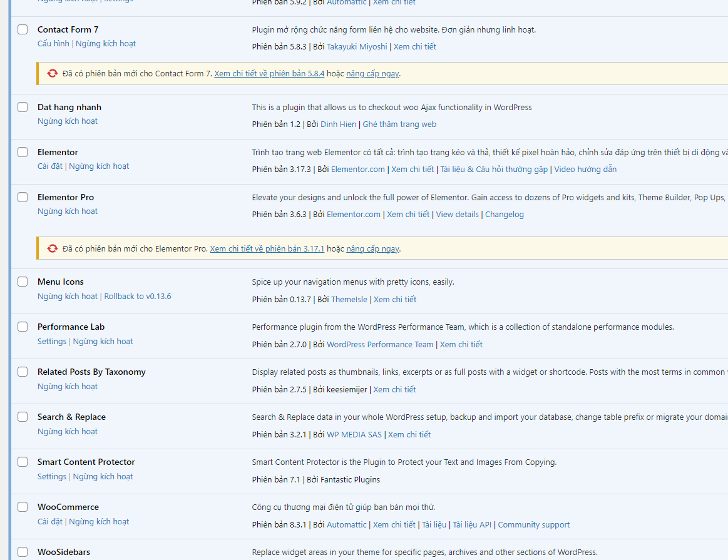Screen dimensions: 728x560
Task: View Contact Form 7 details via Xem chi tiết
Action: (x=415, y=46)
